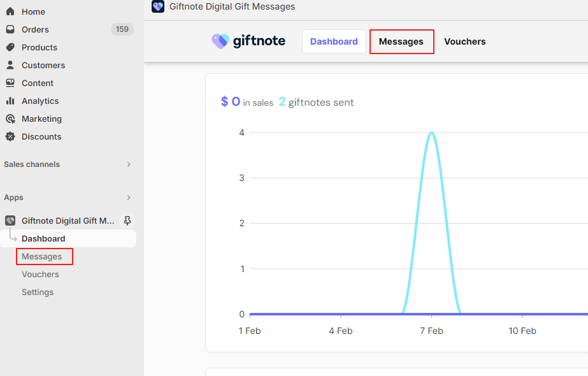This screenshot has height=376, width=588.
Task: Click the Marketing target icon
Action: pyautogui.click(x=10, y=119)
